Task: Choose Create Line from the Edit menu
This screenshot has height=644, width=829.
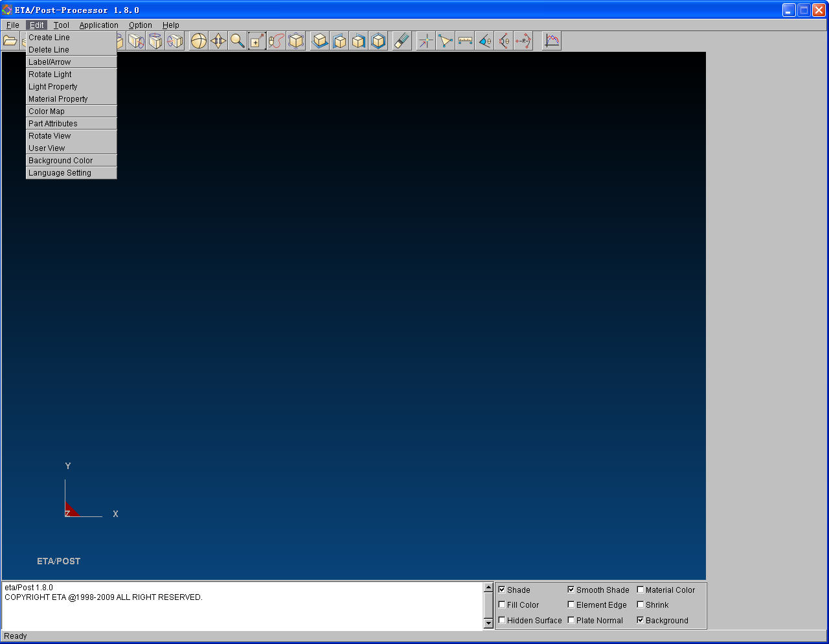Action: (x=71, y=38)
